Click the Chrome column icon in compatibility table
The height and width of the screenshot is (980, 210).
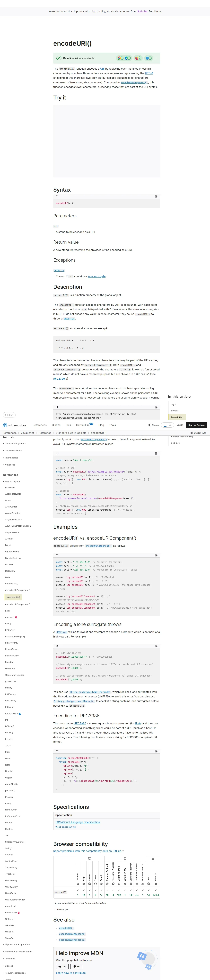pos(78,884)
